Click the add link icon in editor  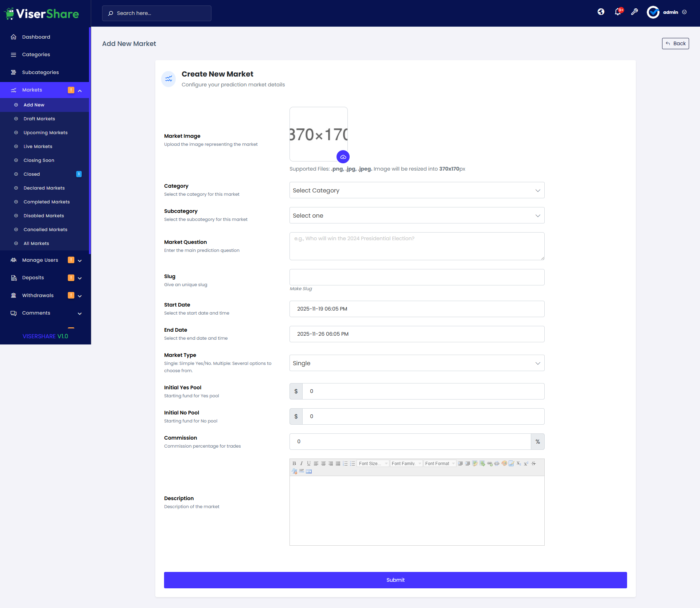point(490,463)
